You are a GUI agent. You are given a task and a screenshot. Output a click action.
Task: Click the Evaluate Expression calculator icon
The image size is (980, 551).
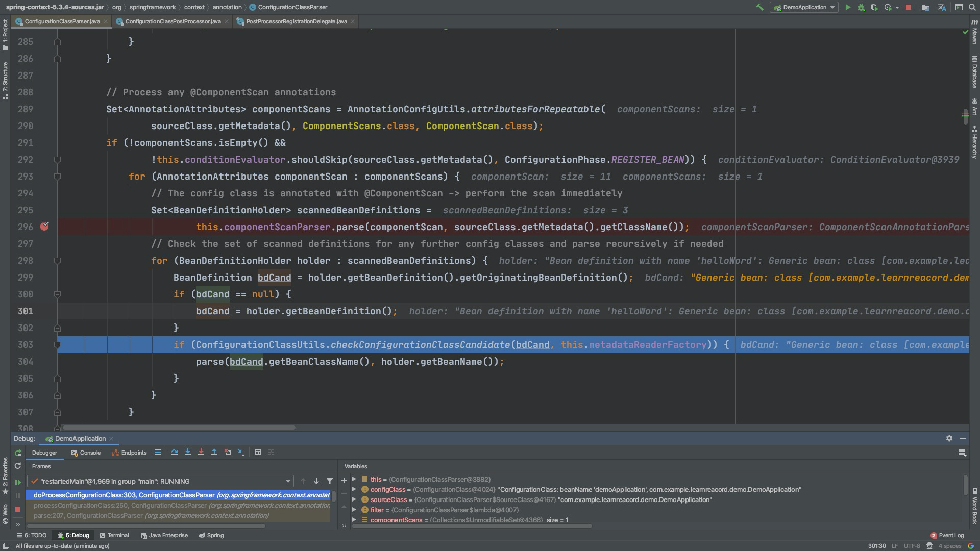point(258,453)
